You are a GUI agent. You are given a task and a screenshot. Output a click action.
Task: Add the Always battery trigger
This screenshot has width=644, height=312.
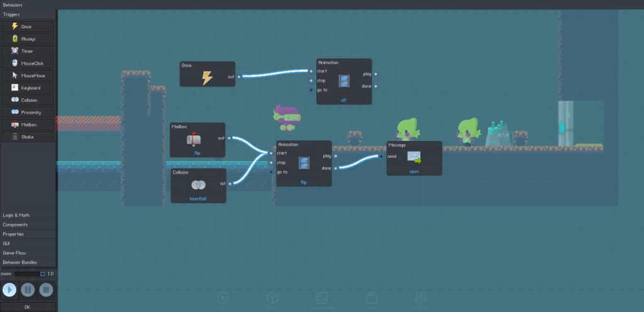[28, 39]
